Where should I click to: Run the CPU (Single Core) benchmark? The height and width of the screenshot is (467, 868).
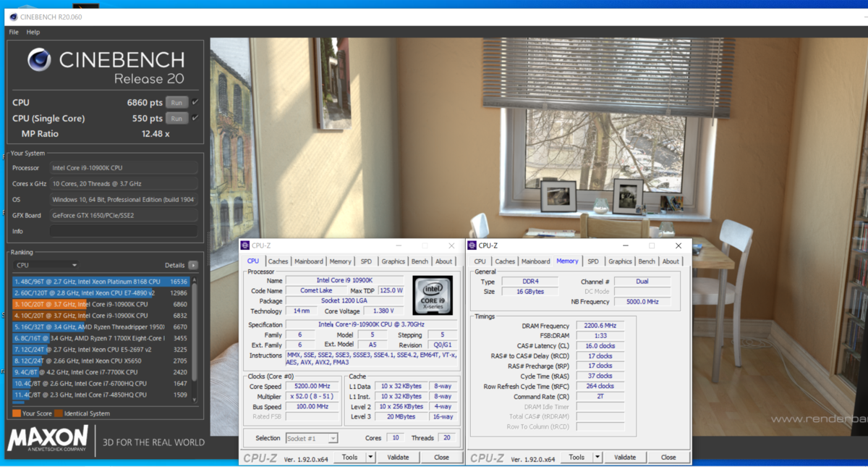[176, 118]
